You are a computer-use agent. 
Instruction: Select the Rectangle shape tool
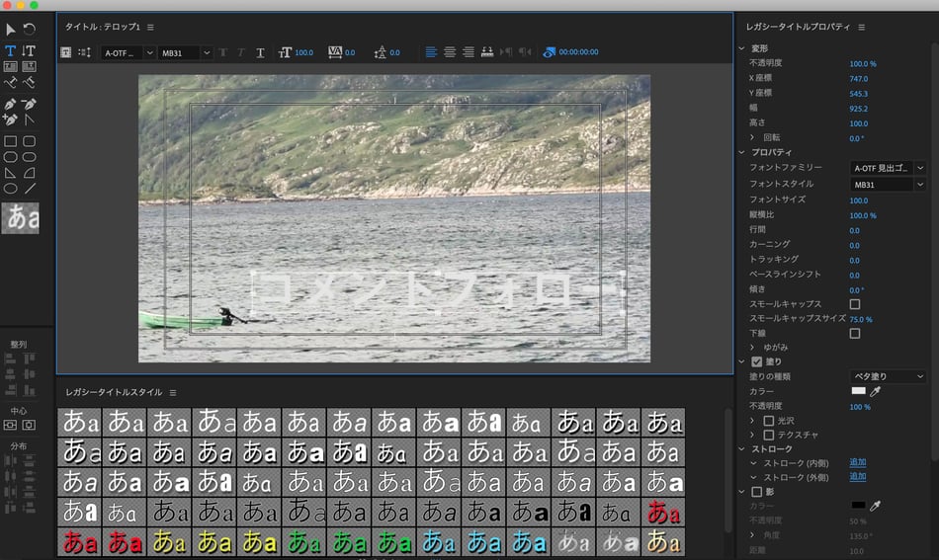[11, 141]
